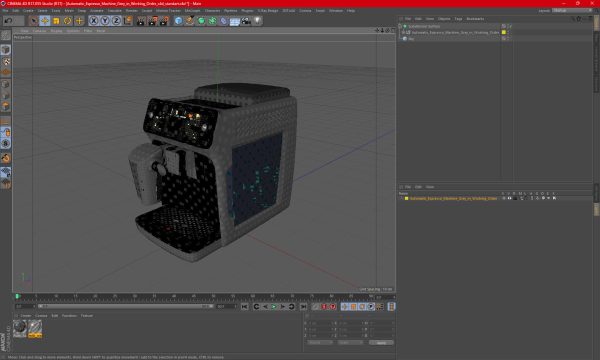The width and height of the screenshot is (600, 360).
Task: Open Object Manager Bookmarks menu
Action: pyautogui.click(x=475, y=19)
